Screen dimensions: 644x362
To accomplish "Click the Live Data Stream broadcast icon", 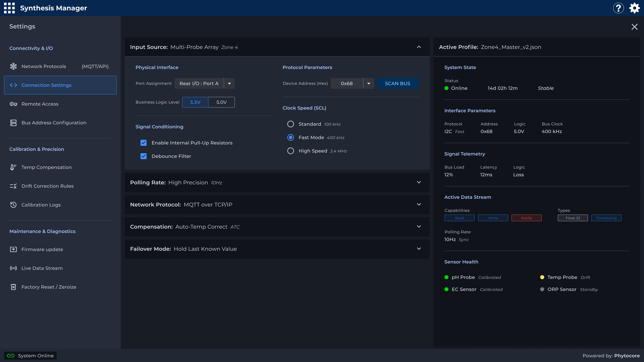I will 13,268.
